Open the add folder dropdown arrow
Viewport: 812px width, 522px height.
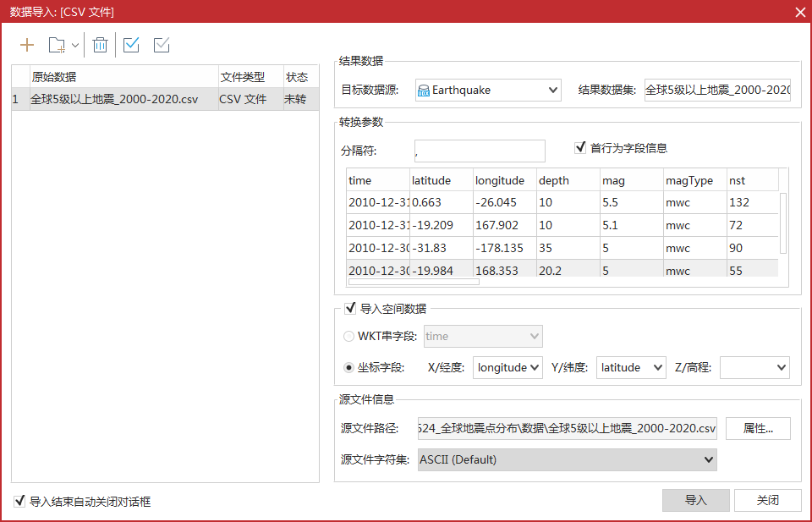pos(75,45)
